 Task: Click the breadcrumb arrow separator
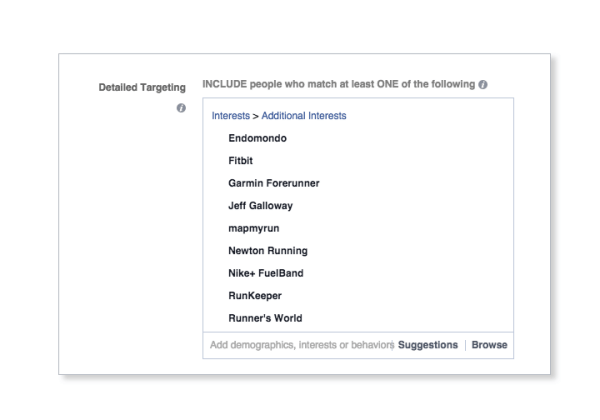tap(256, 116)
